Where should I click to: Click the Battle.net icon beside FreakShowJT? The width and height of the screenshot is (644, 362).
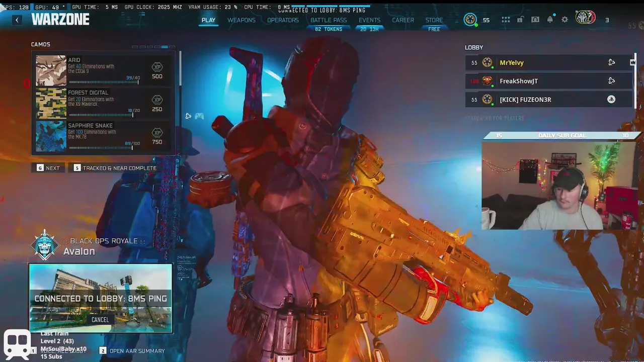[x=611, y=81]
